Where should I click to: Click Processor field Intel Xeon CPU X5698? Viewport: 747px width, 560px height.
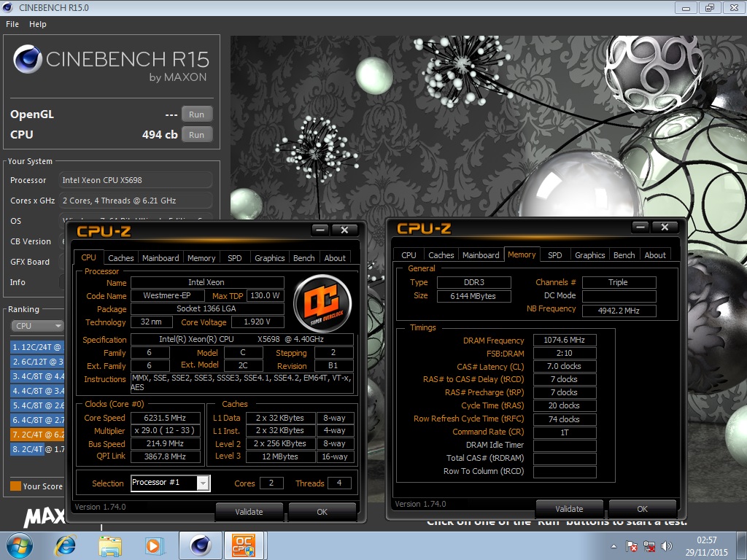[136, 180]
